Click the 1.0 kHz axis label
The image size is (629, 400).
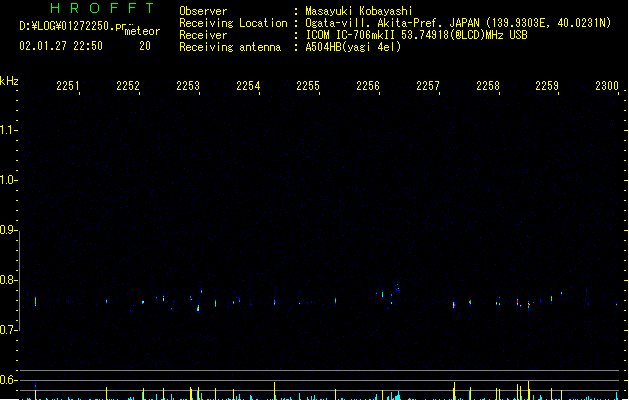tap(7, 180)
